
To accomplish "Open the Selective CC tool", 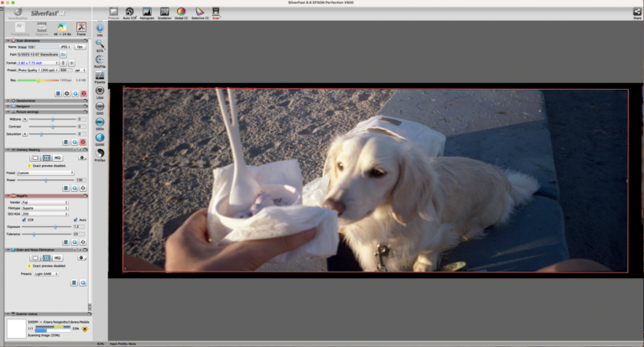I will pos(200,13).
